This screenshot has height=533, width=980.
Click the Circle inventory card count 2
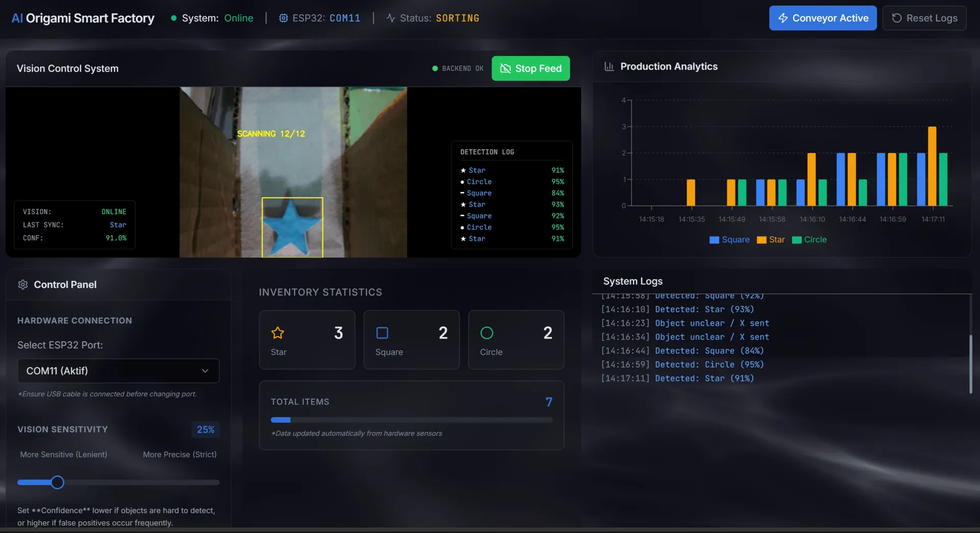point(548,333)
